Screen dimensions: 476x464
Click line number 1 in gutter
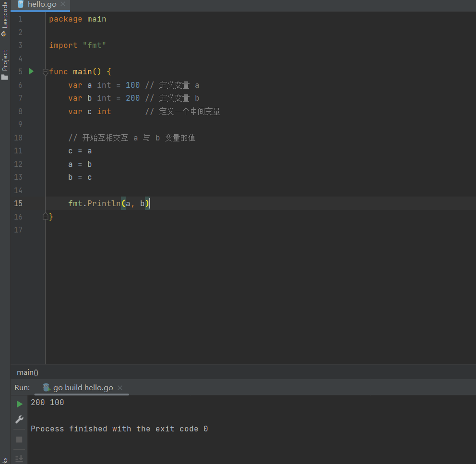(x=20, y=19)
